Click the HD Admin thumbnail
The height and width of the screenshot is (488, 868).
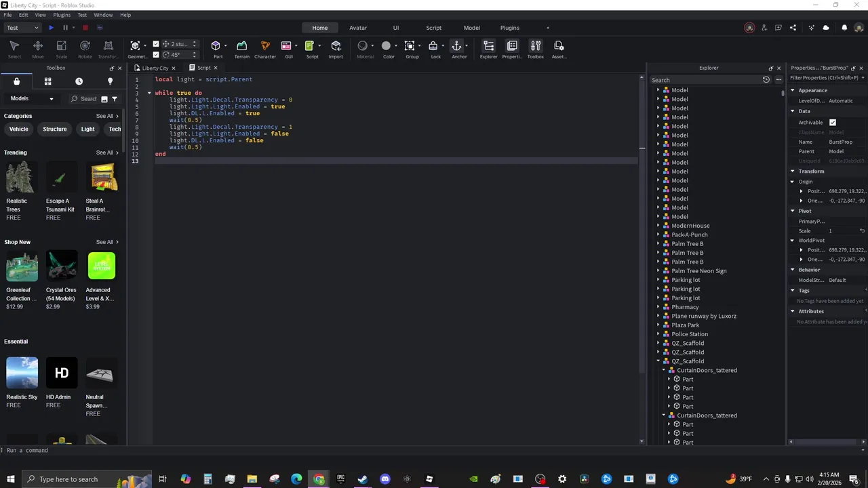pyautogui.click(x=62, y=373)
